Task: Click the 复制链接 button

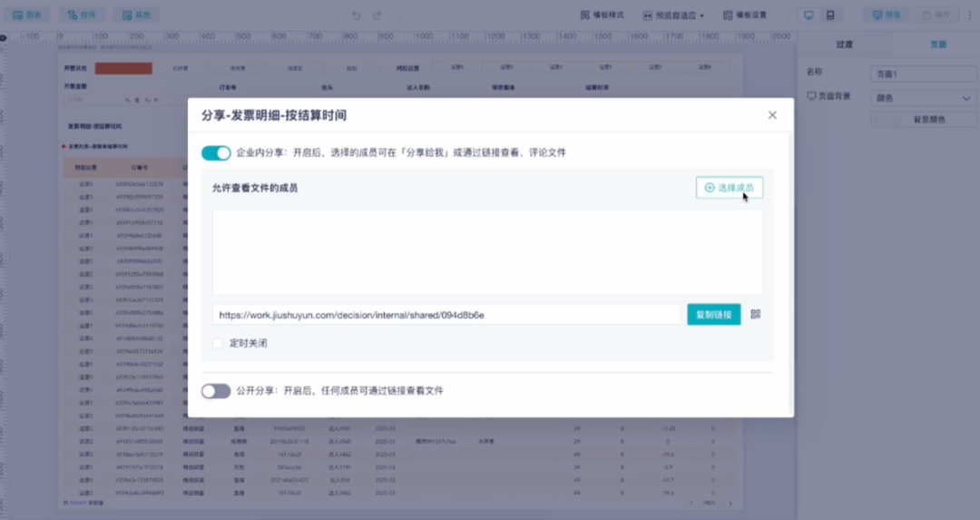Action: click(x=714, y=314)
